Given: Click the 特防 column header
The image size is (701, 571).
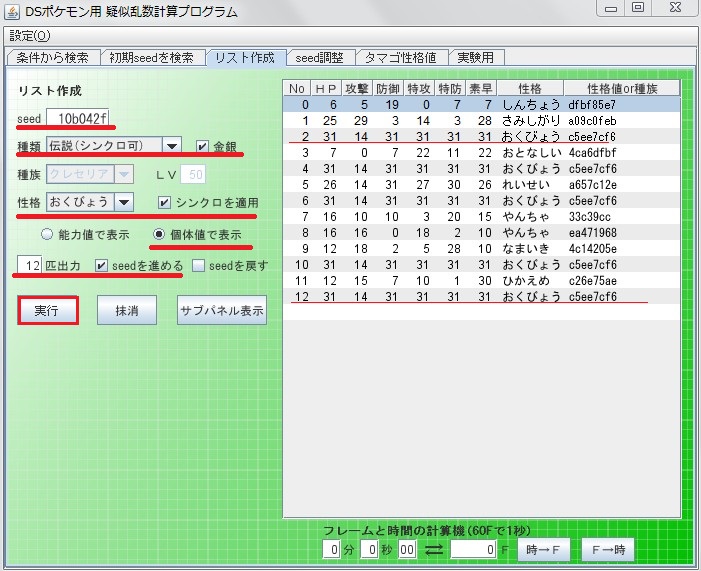Looking at the screenshot, I should point(450,89).
